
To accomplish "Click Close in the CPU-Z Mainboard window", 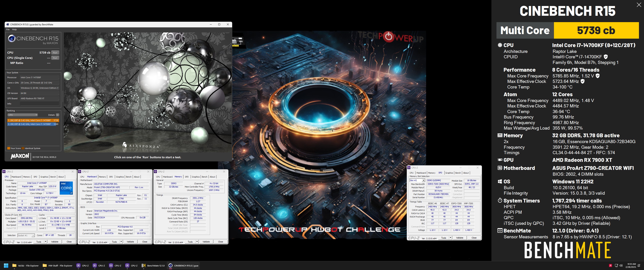I will click(x=145, y=242).
